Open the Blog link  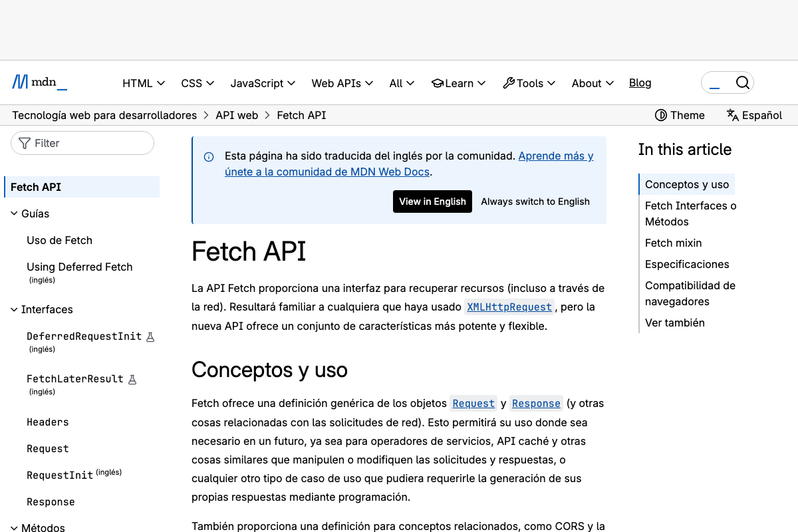pyautogui.click(x=640, y=82)
